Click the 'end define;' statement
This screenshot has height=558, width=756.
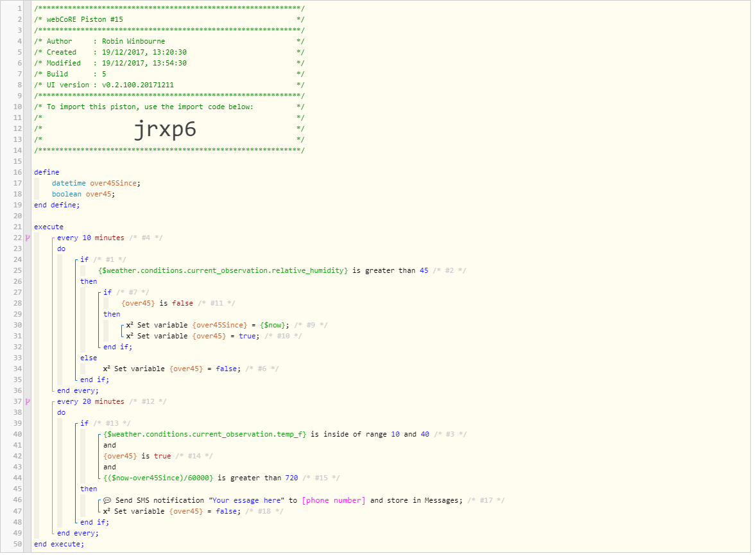pyautogui.click(x=57, y=205)
